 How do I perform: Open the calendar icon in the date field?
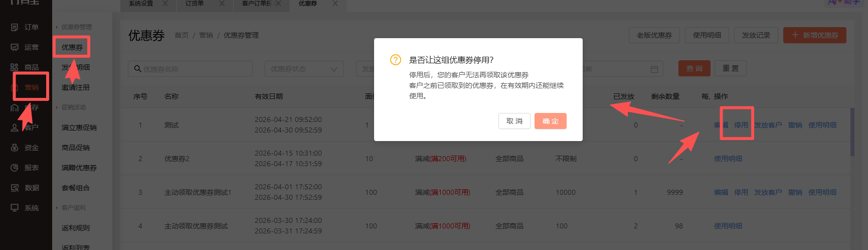tap(654, 69)
